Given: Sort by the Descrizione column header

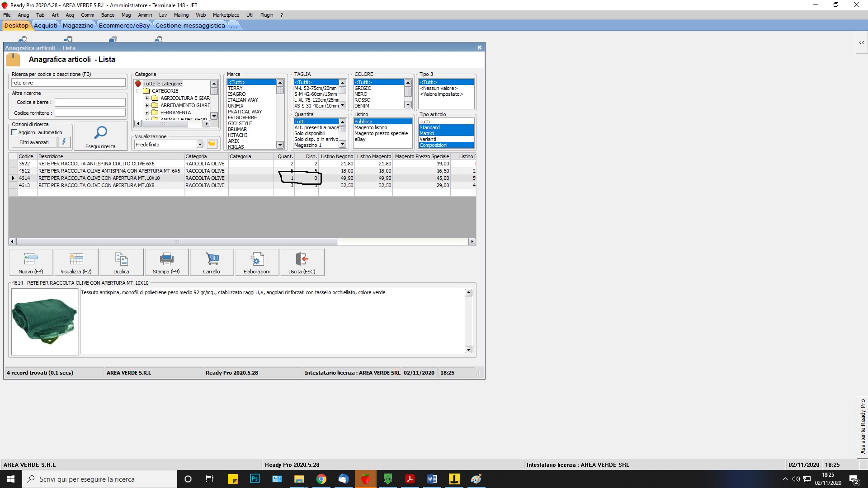Looking at the screenshot, I should click(110, 156).
